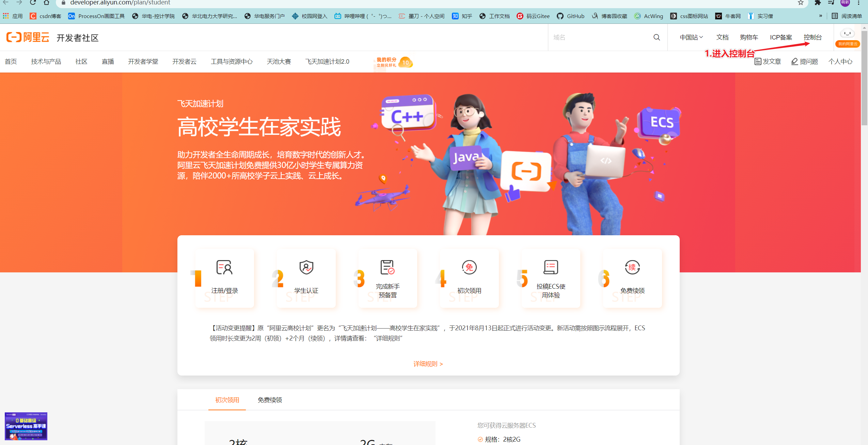Viewport: 868px width, 445px height.
Task: Click the domain search magnifier icon
Action: pyautogui.click(x=657, y=37)
